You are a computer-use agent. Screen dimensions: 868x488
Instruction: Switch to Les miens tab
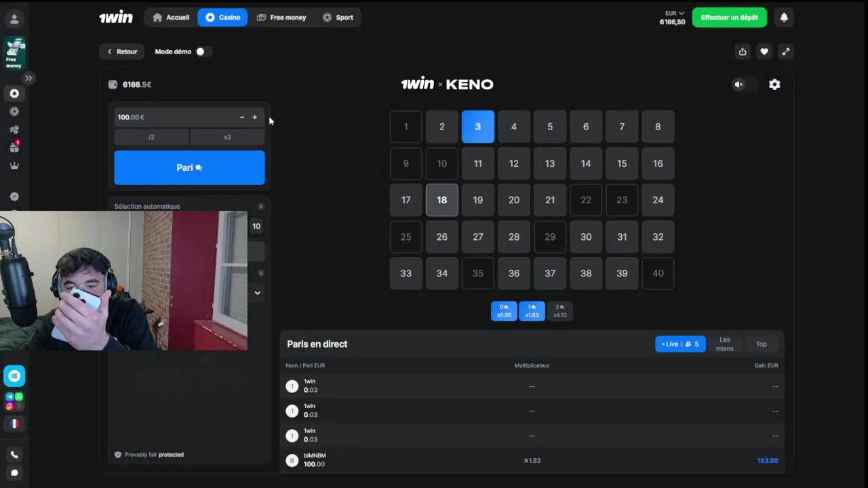(725, 344)
